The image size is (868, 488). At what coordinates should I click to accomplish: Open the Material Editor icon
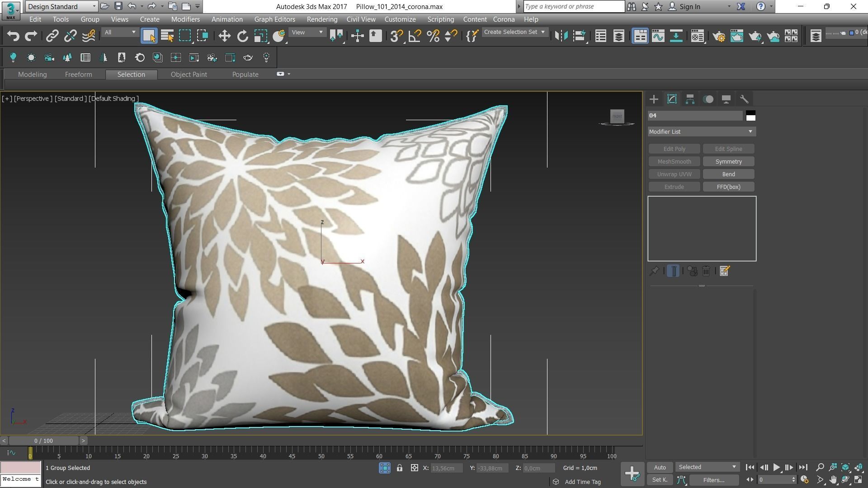pyautogui.click(x=698, y=36)
